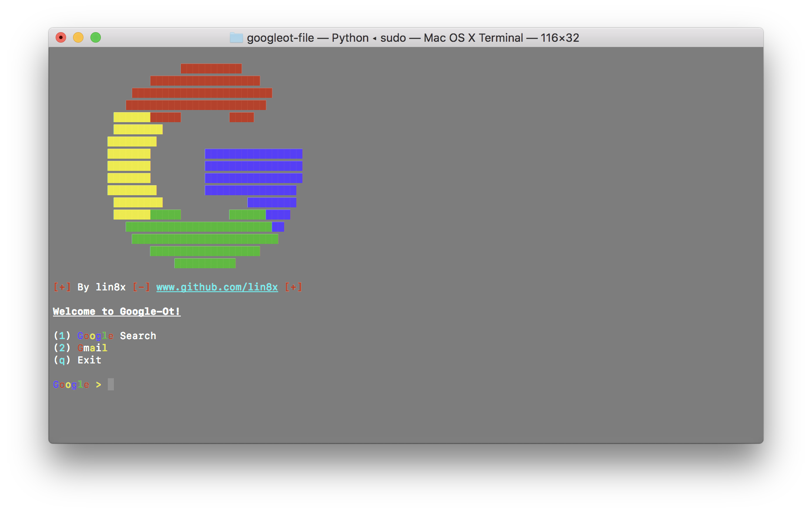Image resolution: width=812 pixels, height=513 pixels.
Task: Click the ASCII-art Google G logo
Action: 205,166
